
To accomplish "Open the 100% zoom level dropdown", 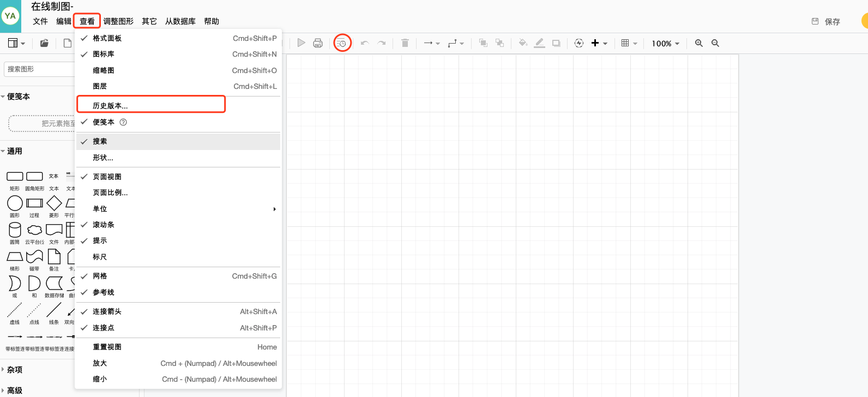I will click(x=666, y=44).
